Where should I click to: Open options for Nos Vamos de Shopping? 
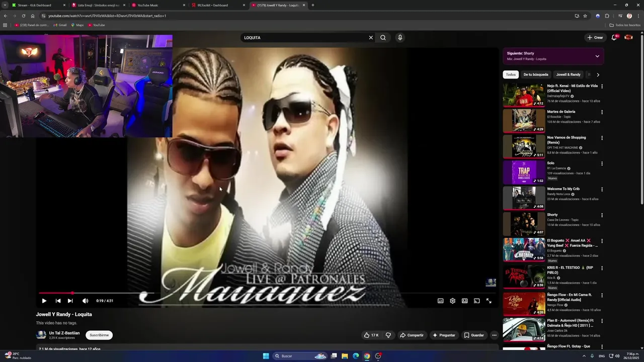(x=602, y=138)
